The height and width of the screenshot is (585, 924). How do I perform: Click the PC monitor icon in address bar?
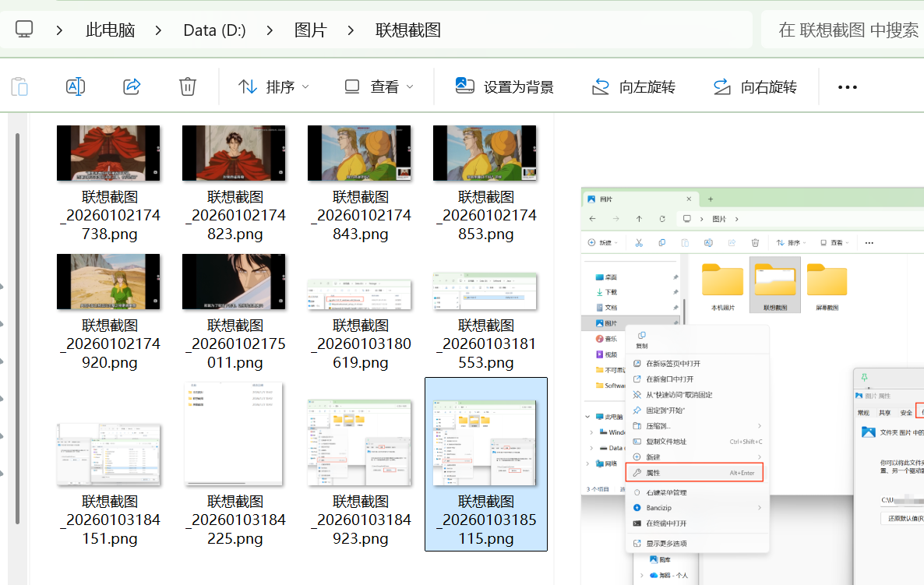[24, 30]
